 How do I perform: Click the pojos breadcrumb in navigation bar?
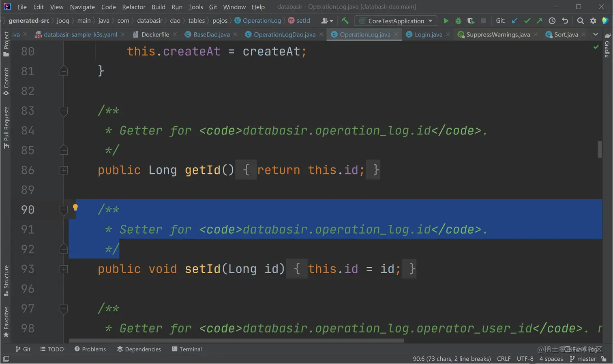(x=220, y=21)
